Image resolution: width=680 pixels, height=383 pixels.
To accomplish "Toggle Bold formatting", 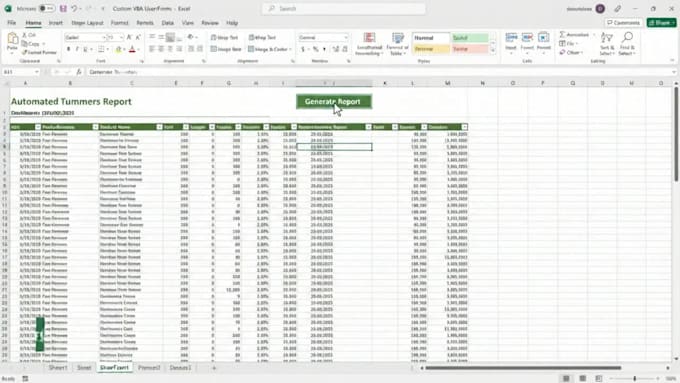I will tap(69, 49).
